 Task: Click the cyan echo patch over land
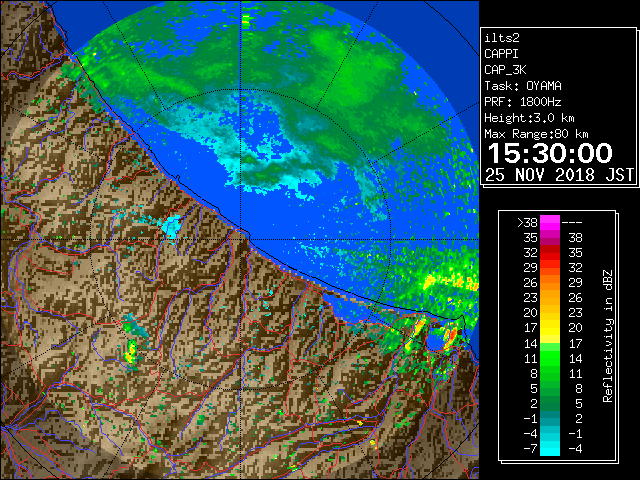pos(171,226)
